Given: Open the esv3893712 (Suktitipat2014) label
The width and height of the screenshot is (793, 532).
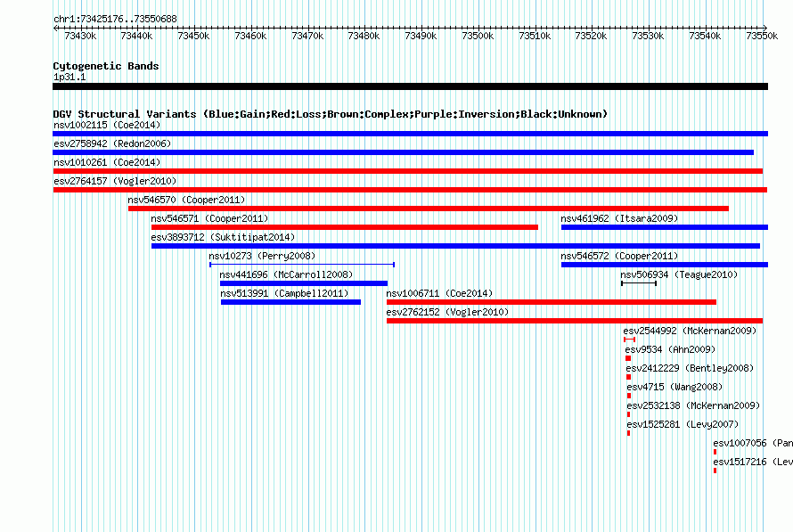Looking at the screenshot, I should point(223,237).
